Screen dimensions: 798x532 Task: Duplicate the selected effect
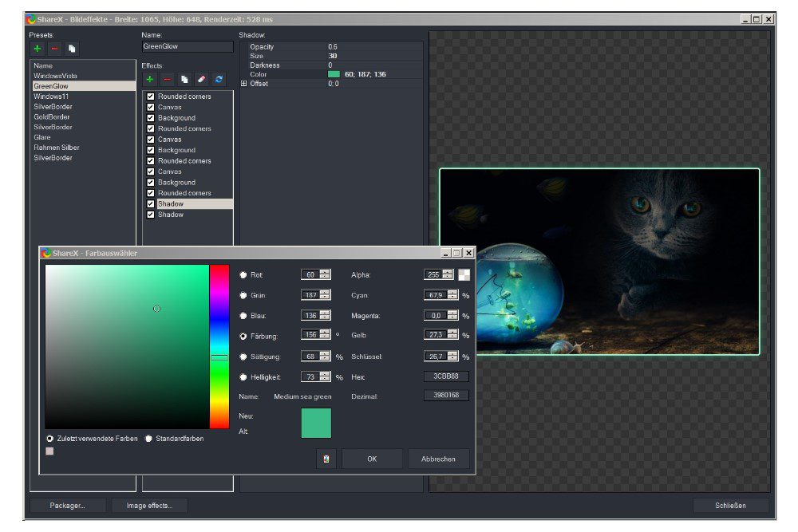tap(184, 80)
